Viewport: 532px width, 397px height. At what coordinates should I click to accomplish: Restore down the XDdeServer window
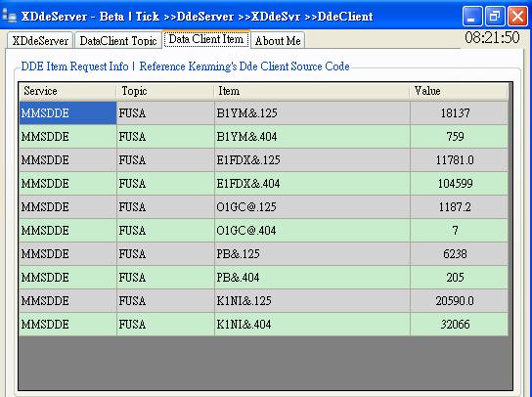[x=495, y=16]
